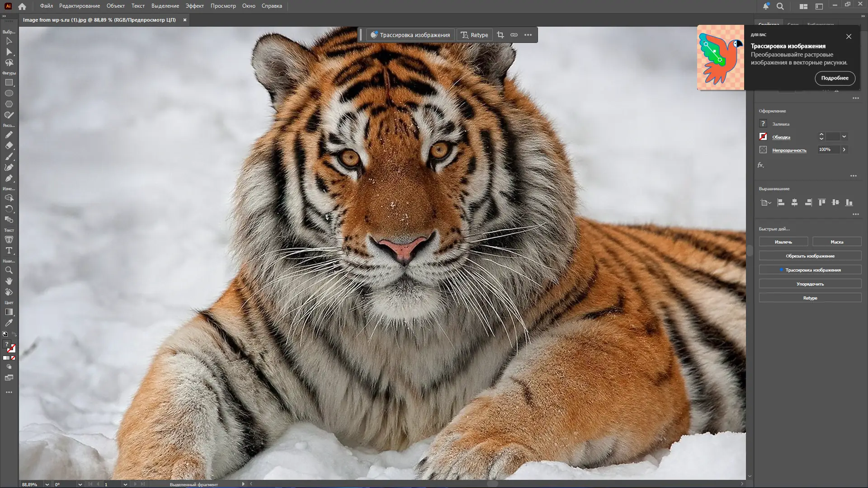Open stroke weight dropdown
This screenshot has width=868, height=488.
coord(844,136)
